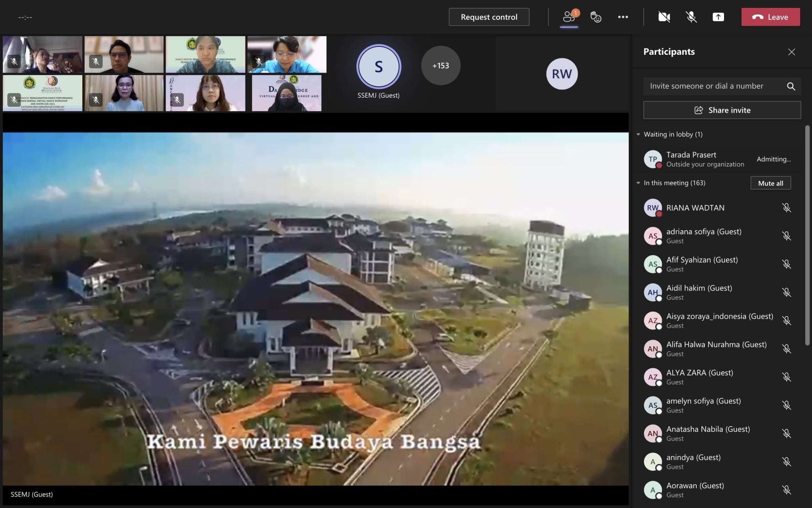Click the share content tray icon

[x=718, y=17]
